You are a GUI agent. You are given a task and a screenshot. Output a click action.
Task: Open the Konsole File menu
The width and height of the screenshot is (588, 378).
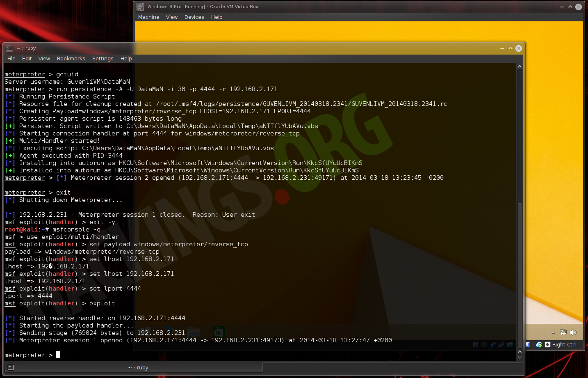11,59
